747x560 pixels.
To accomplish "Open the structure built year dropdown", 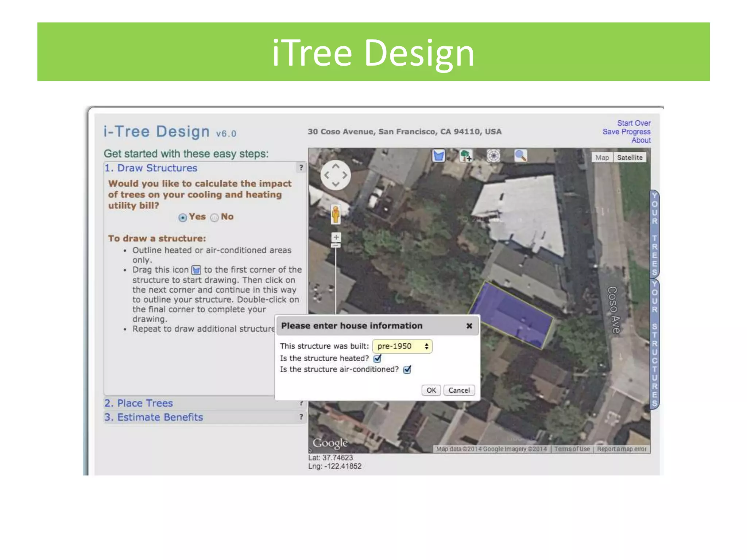I will pyautogui.click(x=402, y=346).
